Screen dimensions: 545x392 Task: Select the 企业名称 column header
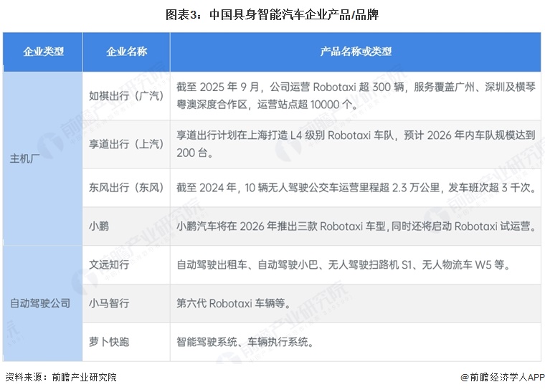(126, 52)
